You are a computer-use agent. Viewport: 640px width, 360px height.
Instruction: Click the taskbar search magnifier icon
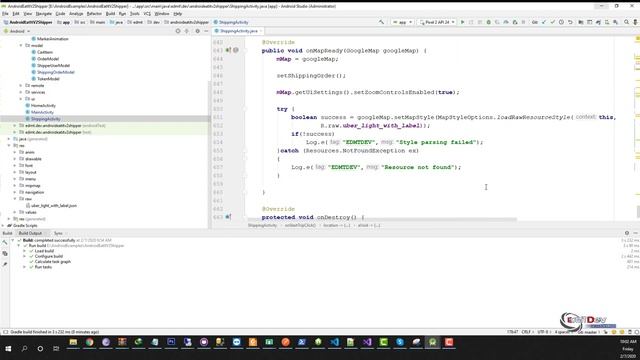click(x=24, y=348)
